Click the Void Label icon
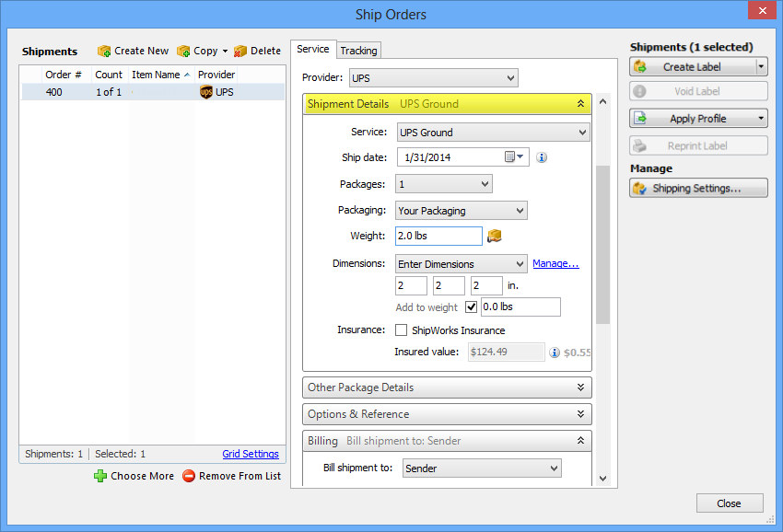This screenshot has height=532, width=783. pos(639,91)
